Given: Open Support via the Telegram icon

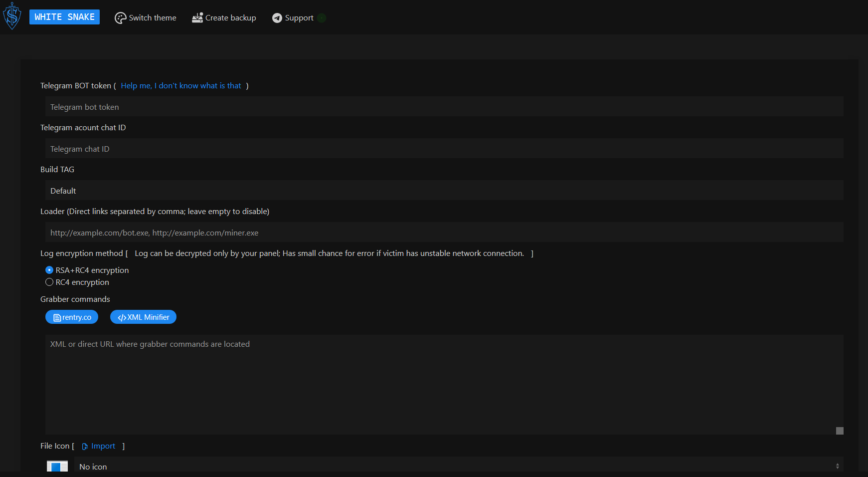Looking at the screenshot, I should [x=277, y=18].
